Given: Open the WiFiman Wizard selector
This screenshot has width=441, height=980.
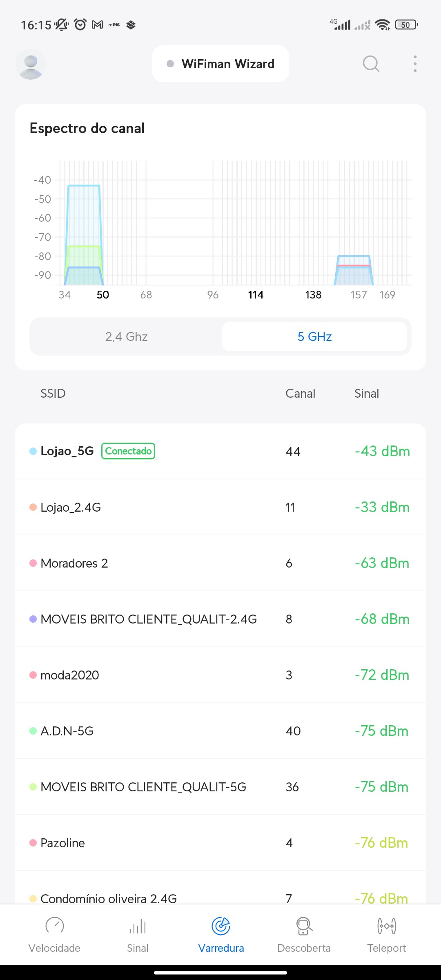Looking at the screenshot, I should pyautogui.click(x=220, y=64).
